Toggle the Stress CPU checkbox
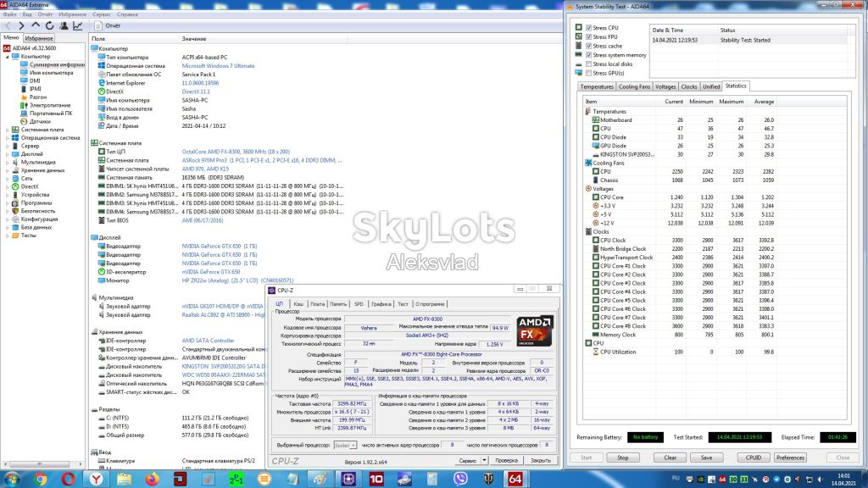 589,28
